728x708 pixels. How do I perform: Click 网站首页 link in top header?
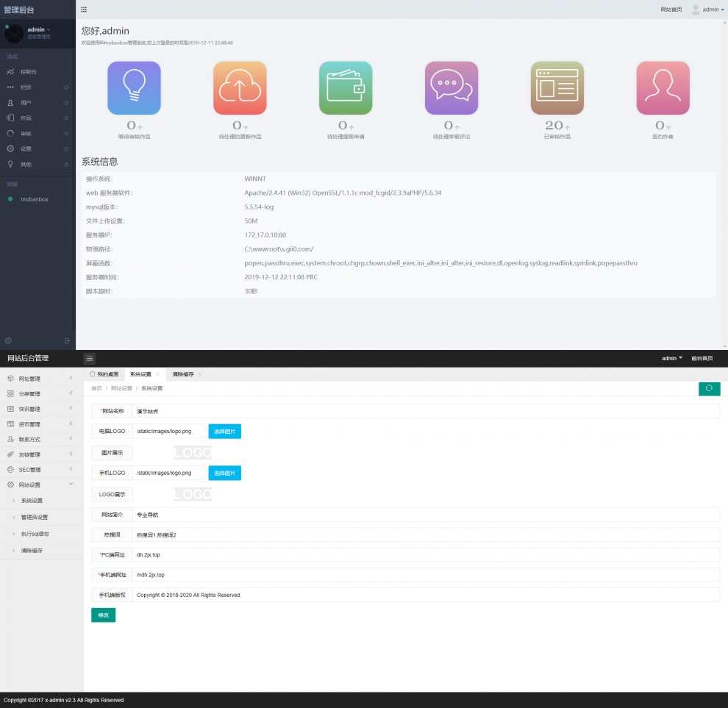[671, 10]
